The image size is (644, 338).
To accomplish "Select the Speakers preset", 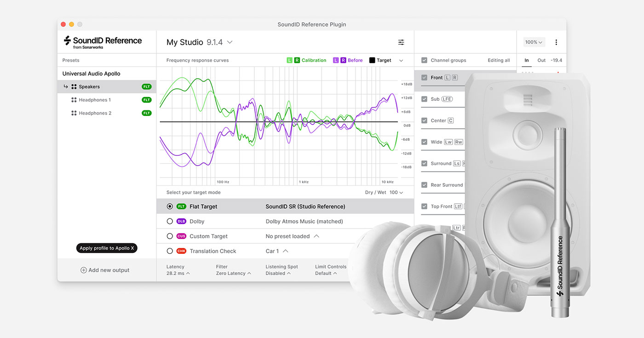I will click(89, 86).
